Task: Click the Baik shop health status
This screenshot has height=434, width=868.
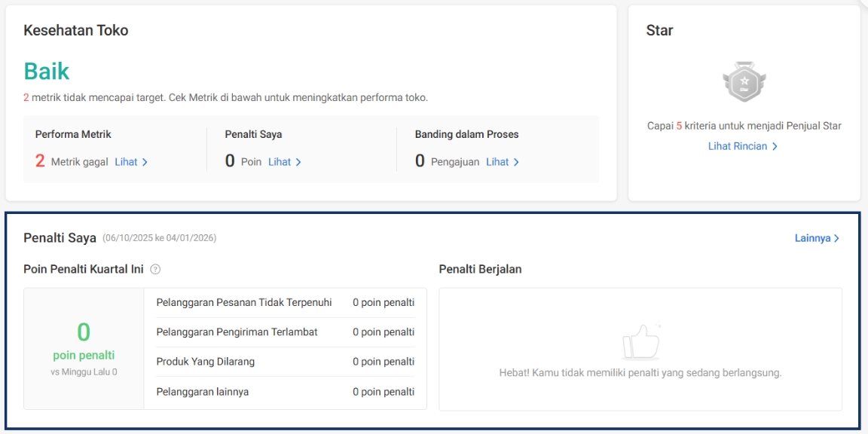Action: tap(47, 72)
